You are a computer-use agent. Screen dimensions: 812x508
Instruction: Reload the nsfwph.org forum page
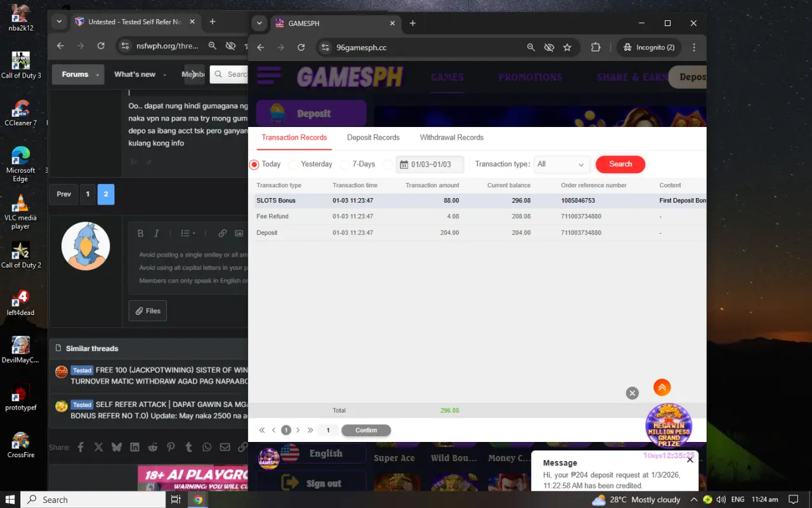point(101,46)
